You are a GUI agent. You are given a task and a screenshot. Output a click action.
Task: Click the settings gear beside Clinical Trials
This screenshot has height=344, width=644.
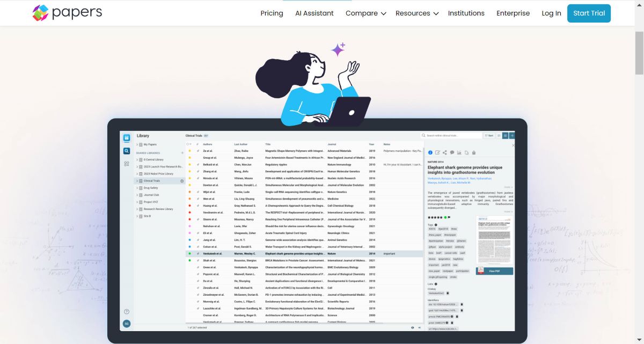[182, 181]
